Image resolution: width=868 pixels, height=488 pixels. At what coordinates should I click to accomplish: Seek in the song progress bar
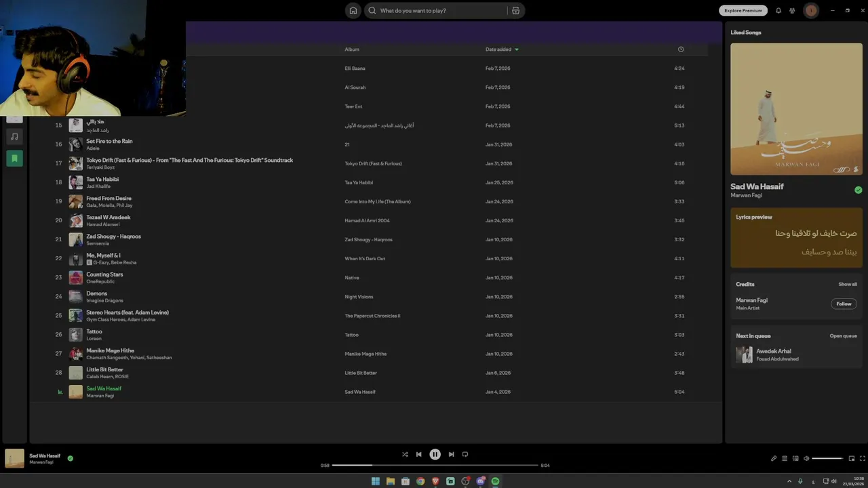435,465
